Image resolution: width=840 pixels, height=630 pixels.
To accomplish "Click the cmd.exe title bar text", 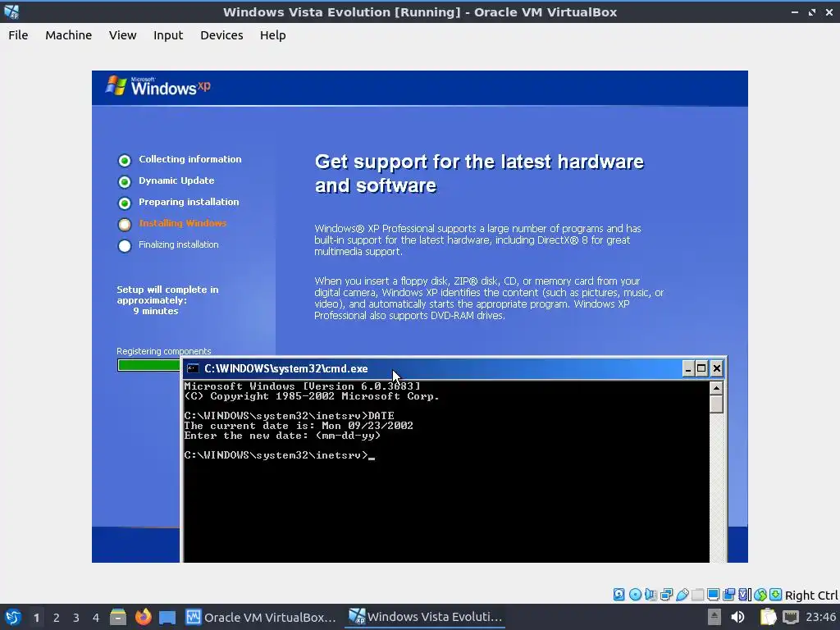I will [x=286, y=368].
